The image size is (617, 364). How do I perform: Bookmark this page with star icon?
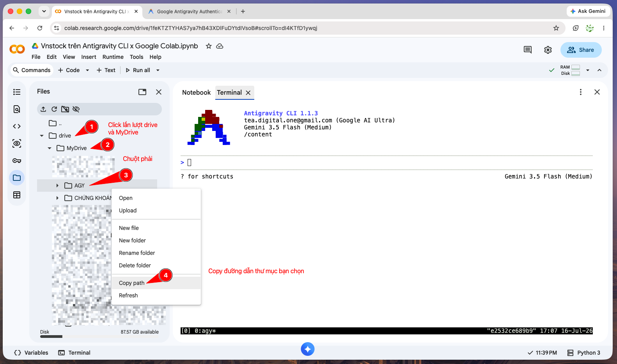[556, 28]
